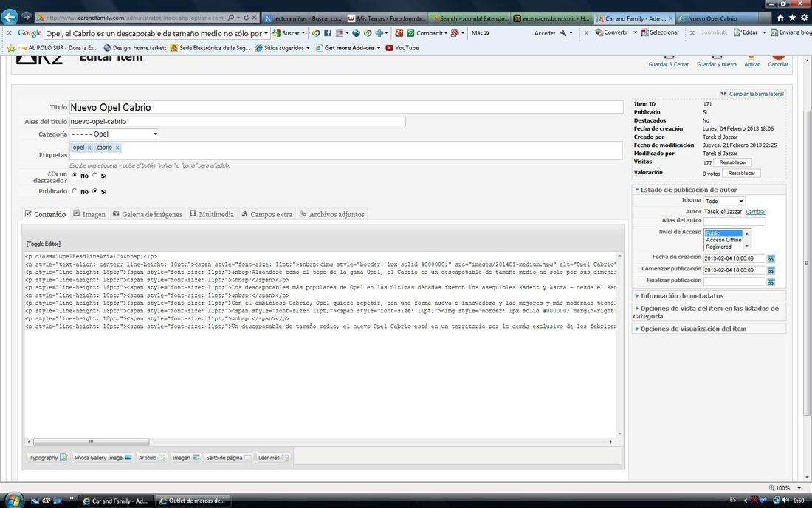Screen dimensions: 812x508
Task: Click into the Título input field
Action: coord(346,107)
